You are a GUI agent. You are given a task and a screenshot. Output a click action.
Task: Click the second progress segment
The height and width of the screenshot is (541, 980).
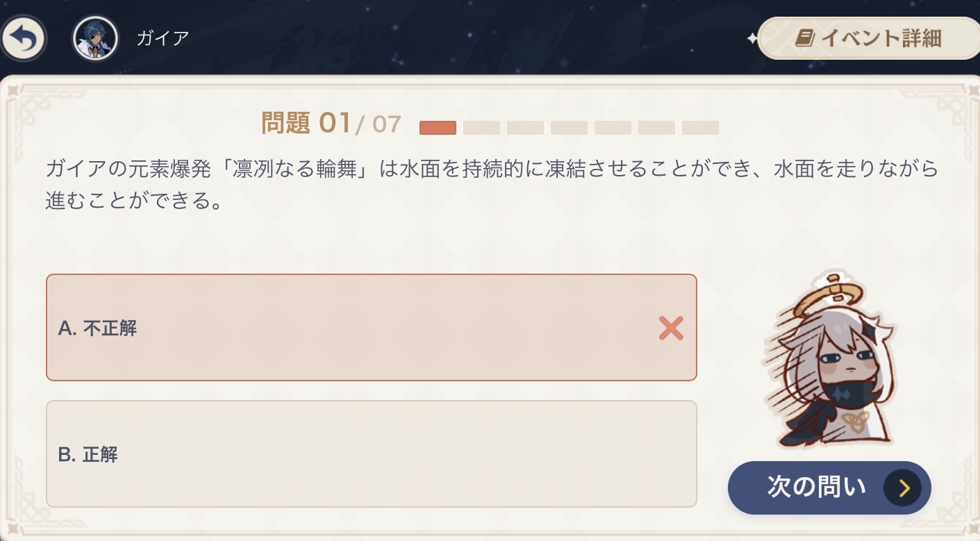pos(481,128)
